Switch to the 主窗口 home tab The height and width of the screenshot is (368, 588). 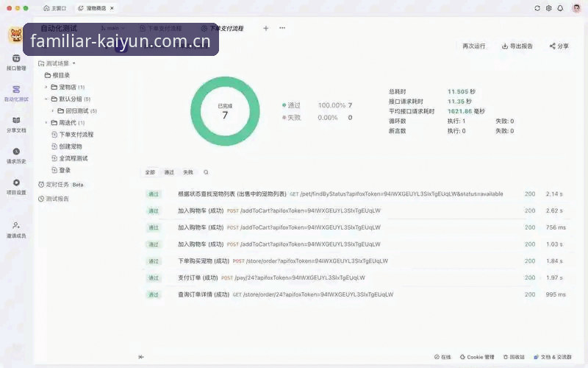click(54, 8)
